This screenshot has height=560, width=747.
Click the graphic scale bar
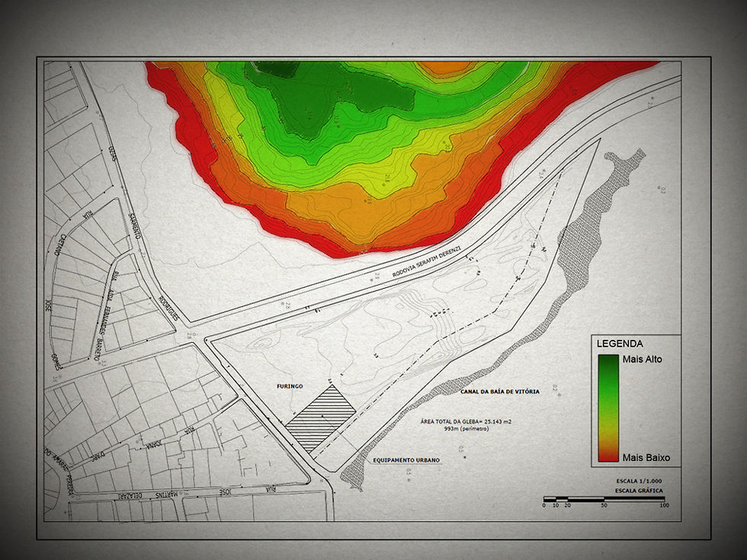(x=604, y=498)
